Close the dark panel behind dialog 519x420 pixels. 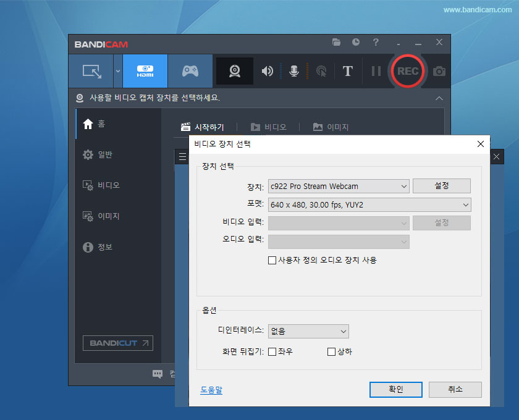pyautogui.click(x=497, y=156)
